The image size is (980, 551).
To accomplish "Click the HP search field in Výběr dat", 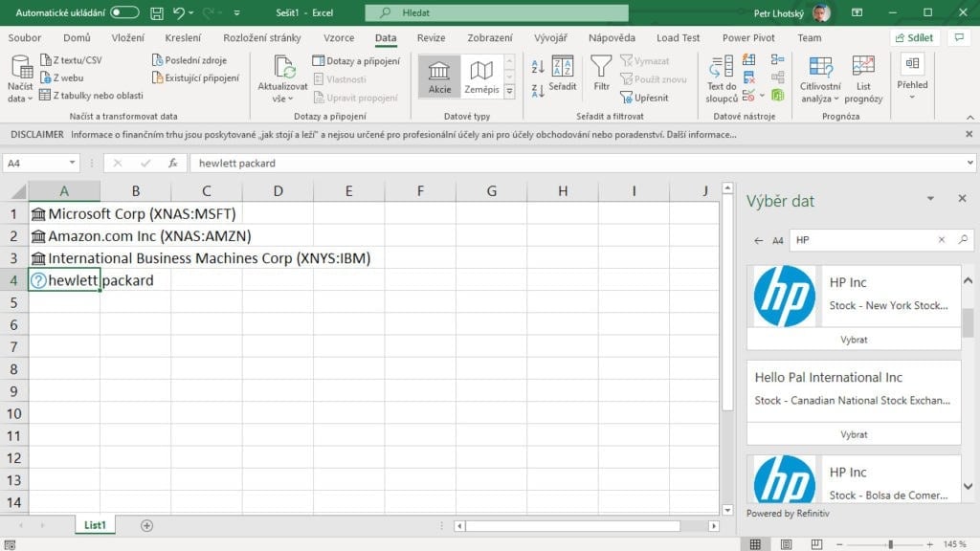I will (x=861, y=240).
